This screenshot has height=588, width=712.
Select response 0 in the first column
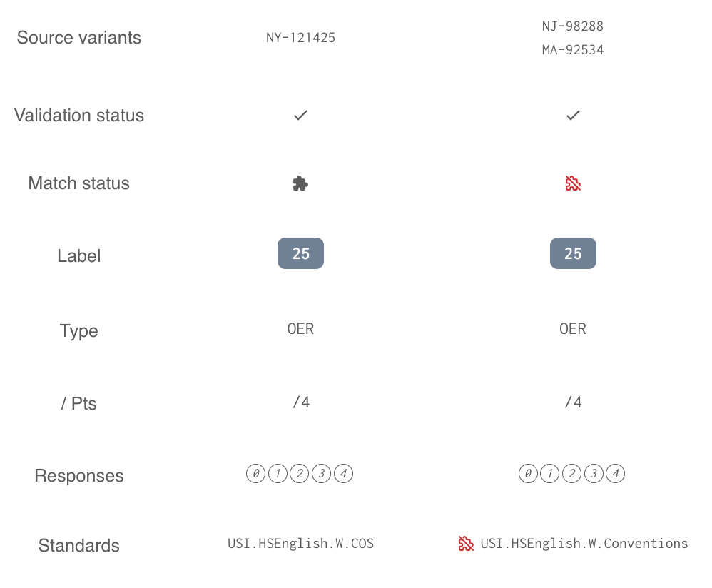[x=255, y=474]
